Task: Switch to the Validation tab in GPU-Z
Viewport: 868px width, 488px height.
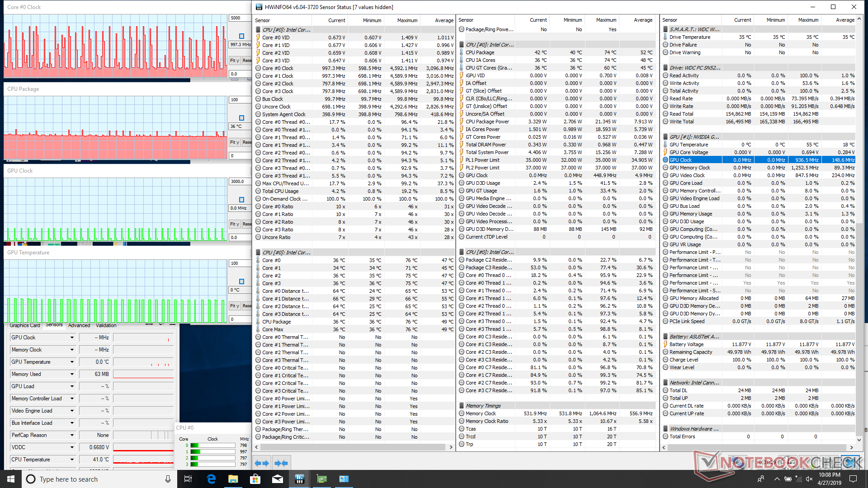Action: click(106, 325)
